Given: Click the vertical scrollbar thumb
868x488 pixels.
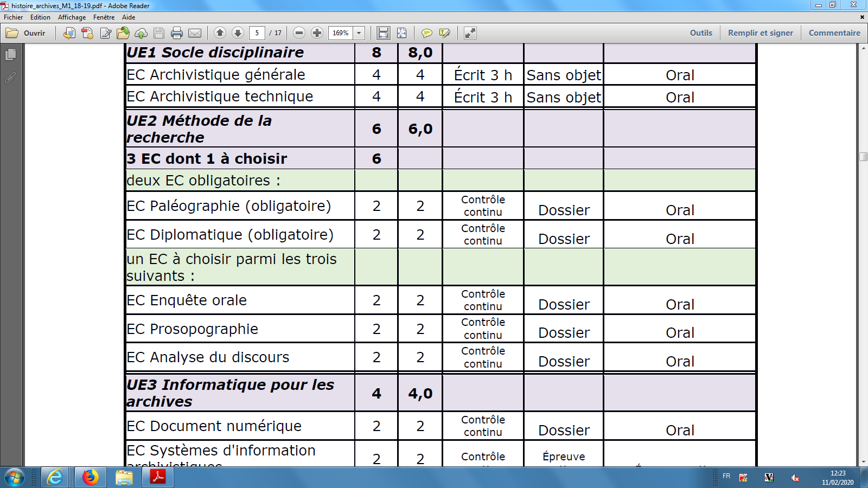Looking at the screenshot, I should click(x=863, y=157).
